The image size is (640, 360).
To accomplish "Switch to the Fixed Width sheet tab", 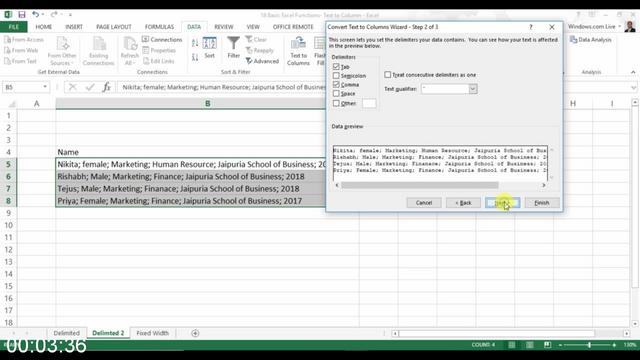I will click(x=153, y=333).
